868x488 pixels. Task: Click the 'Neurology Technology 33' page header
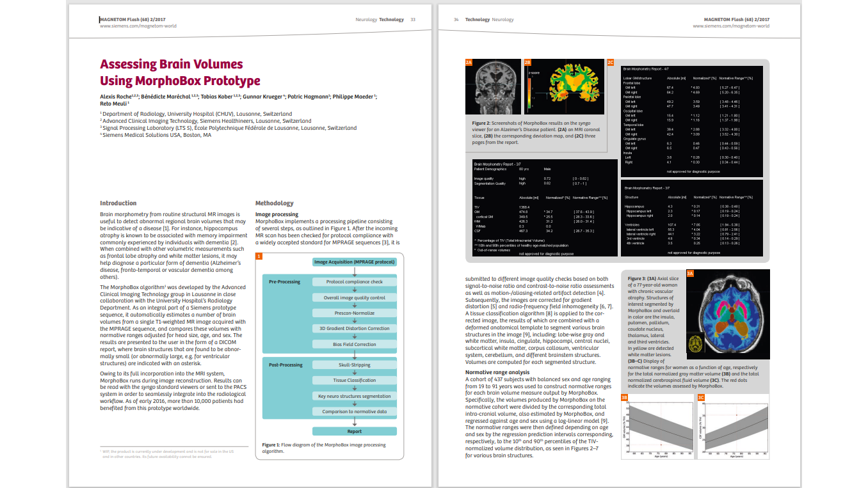tap(385, 20)
